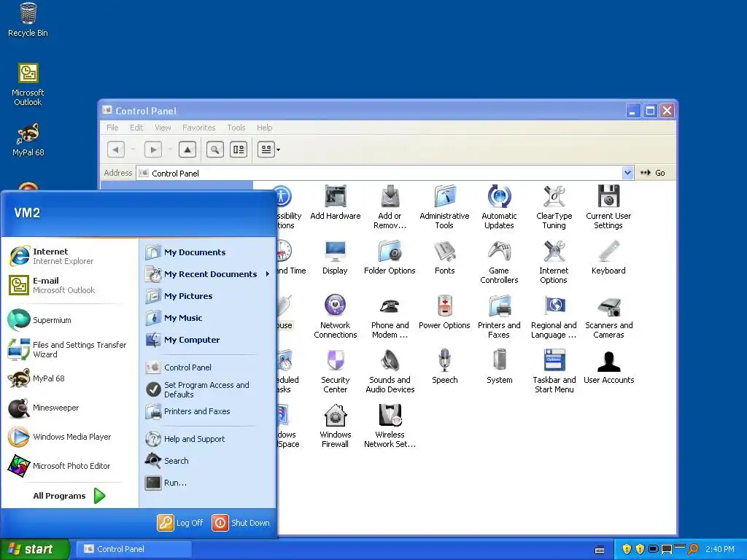Open Sounds and Audio Devices icon
This screenshot has width=747, height=560.
[x=390, y=371]
